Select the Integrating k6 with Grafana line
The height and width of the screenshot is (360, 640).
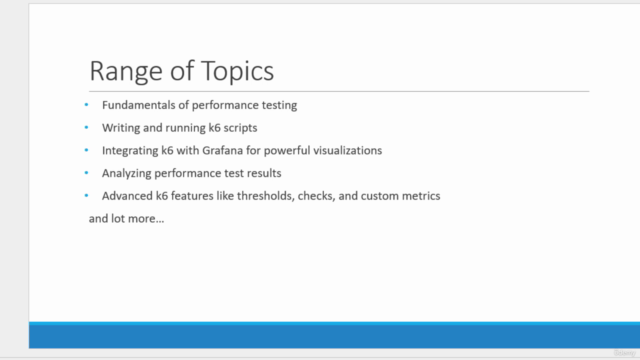[242, 151]
